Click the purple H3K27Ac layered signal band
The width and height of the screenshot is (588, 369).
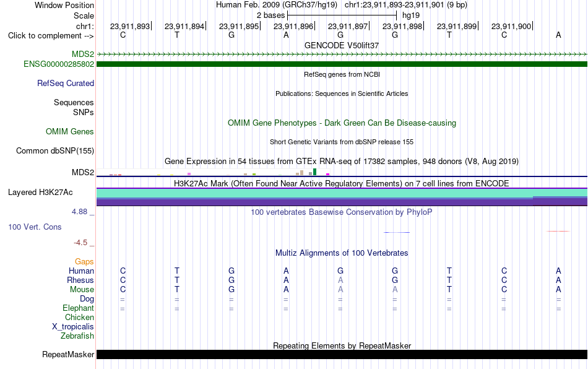342,202
